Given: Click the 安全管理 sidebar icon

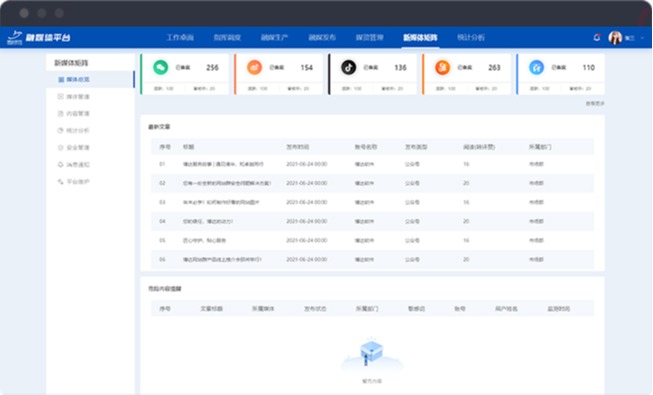Looking at the screenshot, I should pos(60,148).
